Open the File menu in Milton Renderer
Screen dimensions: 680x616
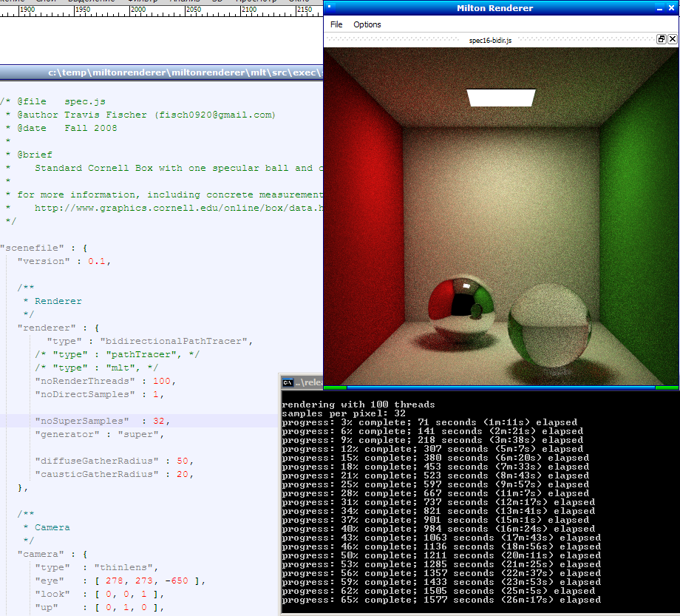point(336,24)
